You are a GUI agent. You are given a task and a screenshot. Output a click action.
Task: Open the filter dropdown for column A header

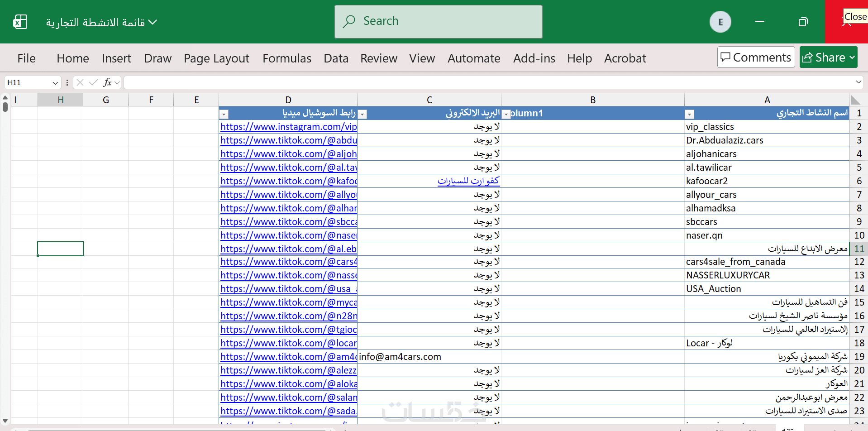pyautogui.click(x=689, y=115)
